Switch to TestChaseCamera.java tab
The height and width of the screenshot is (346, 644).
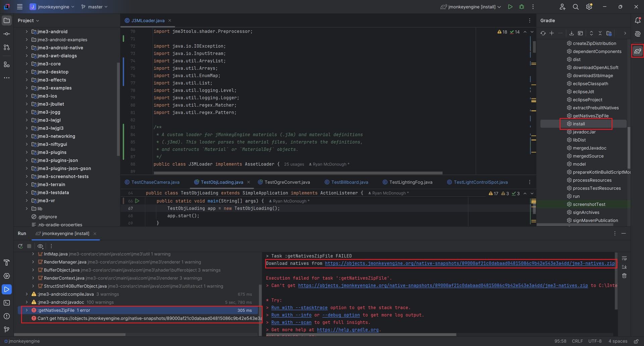tap(152, 182)
